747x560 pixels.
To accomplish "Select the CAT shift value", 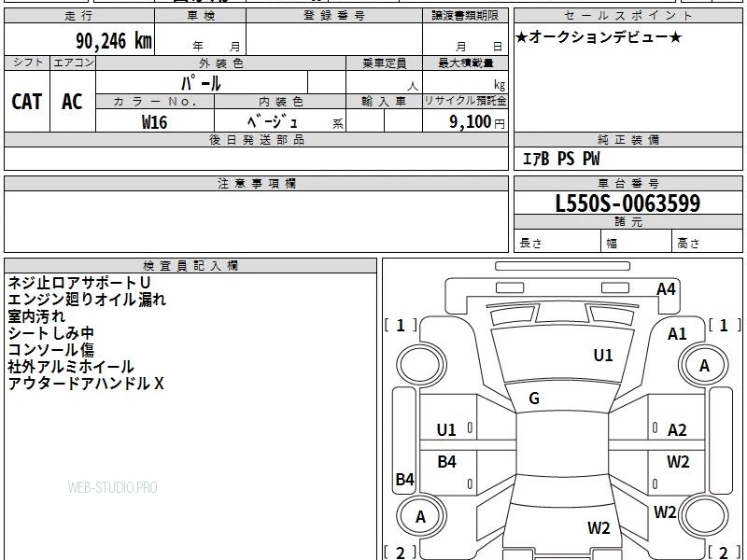I will click(27, 102).
